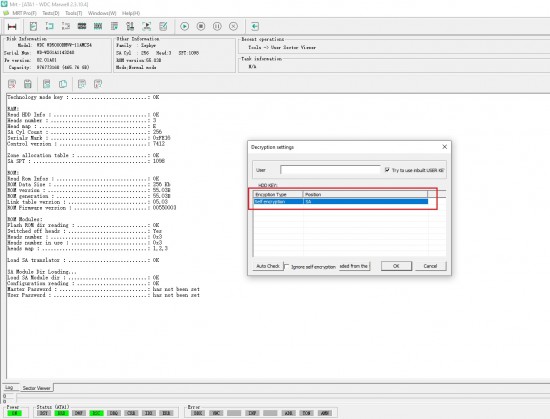Click OK in Decryption settings dialog
This screenshot has width=550, height=419.
click(x=396, y=266)
